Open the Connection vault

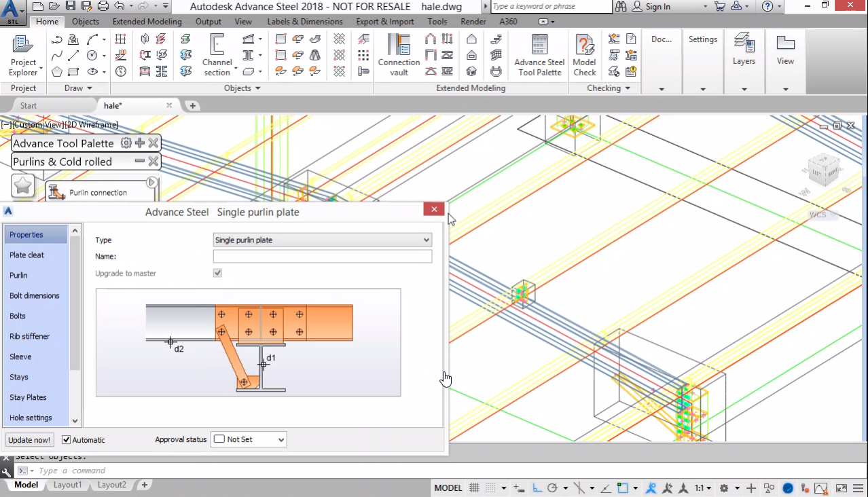pos(399,56)
